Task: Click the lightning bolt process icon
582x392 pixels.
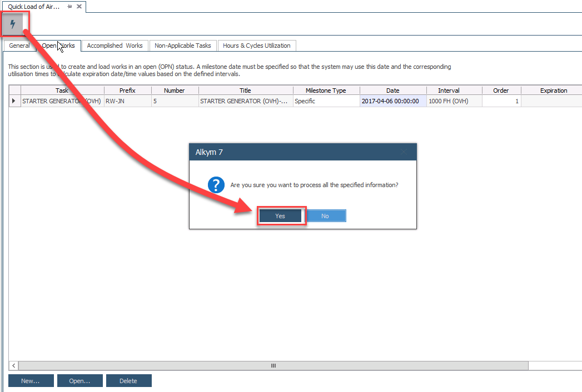Action: pyautogui.click(x=13, y=24)
